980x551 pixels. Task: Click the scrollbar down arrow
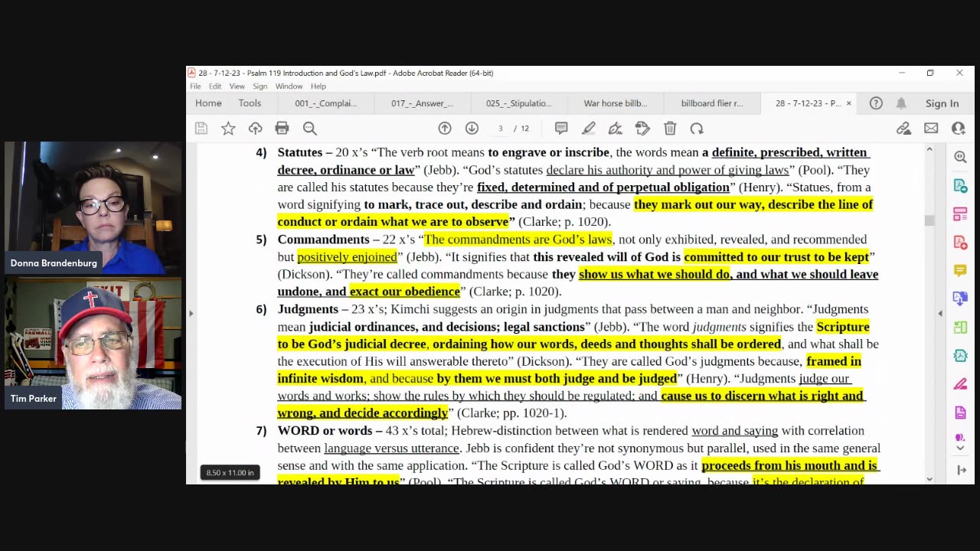pyautogui.click(x=929, y=479)
